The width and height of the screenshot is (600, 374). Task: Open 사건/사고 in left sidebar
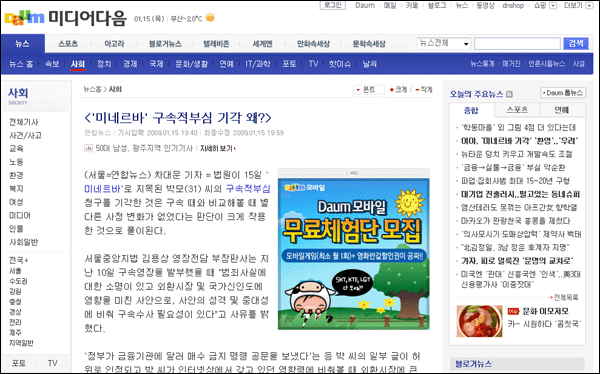pyautogui.click(x=25, y=136)
